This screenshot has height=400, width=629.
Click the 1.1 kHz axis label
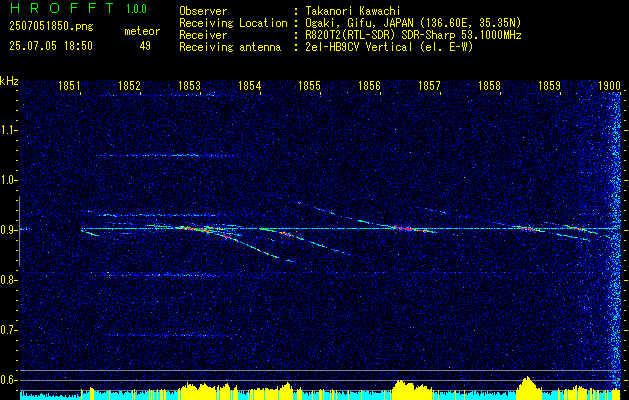point(8,130)
